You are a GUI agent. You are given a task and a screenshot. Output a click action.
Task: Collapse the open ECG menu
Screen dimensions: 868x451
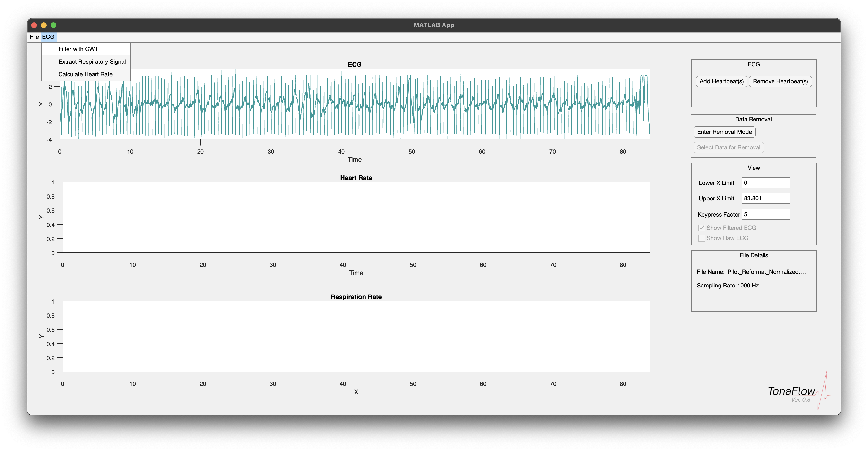click(48, 37)
